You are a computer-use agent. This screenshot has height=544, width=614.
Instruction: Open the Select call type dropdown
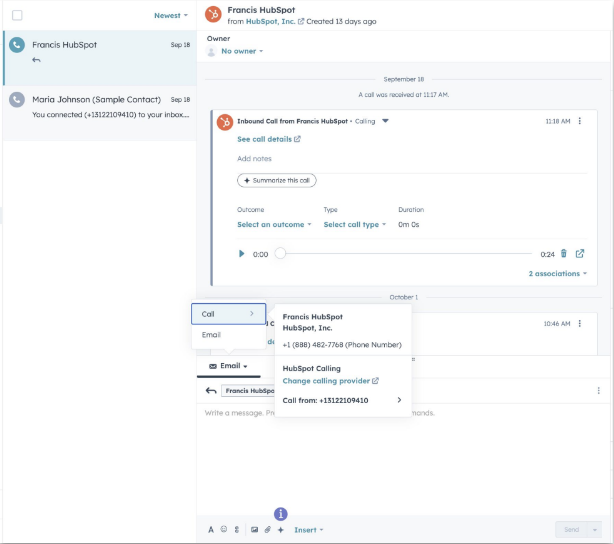tap(354, 224)
